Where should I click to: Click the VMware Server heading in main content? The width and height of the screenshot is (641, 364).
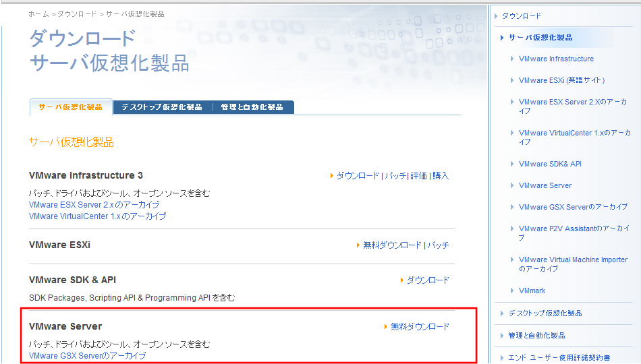pos(65,326)
